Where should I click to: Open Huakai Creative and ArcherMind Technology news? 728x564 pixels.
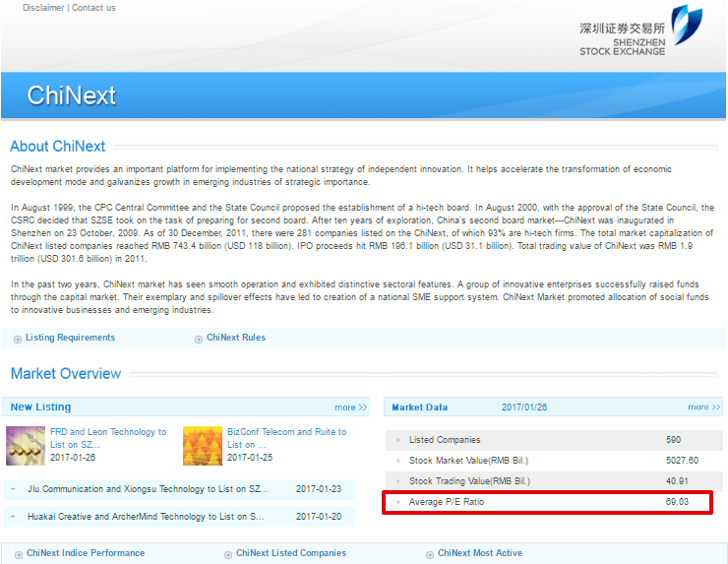click(x=146, y=516)
